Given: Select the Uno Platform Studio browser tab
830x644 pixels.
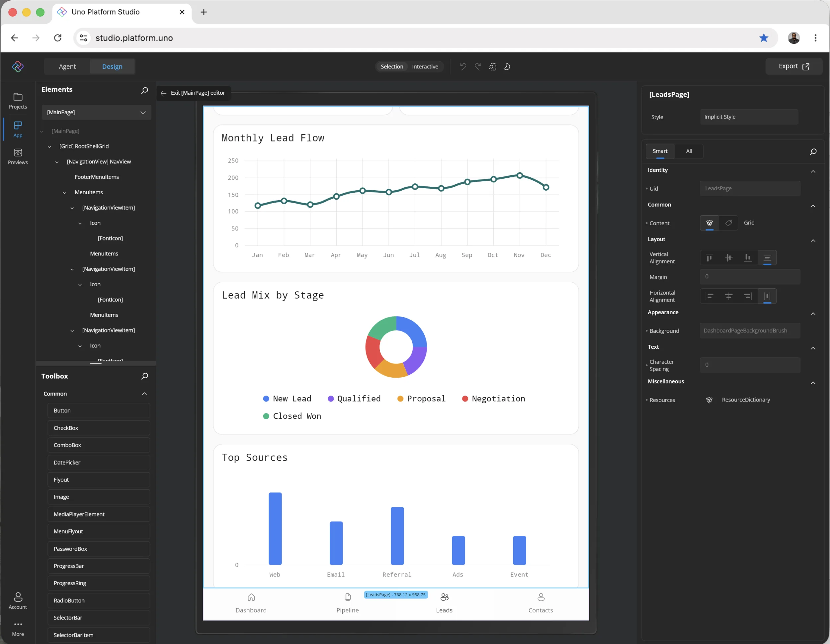Looking at the screenshot, I should (122, 12).
